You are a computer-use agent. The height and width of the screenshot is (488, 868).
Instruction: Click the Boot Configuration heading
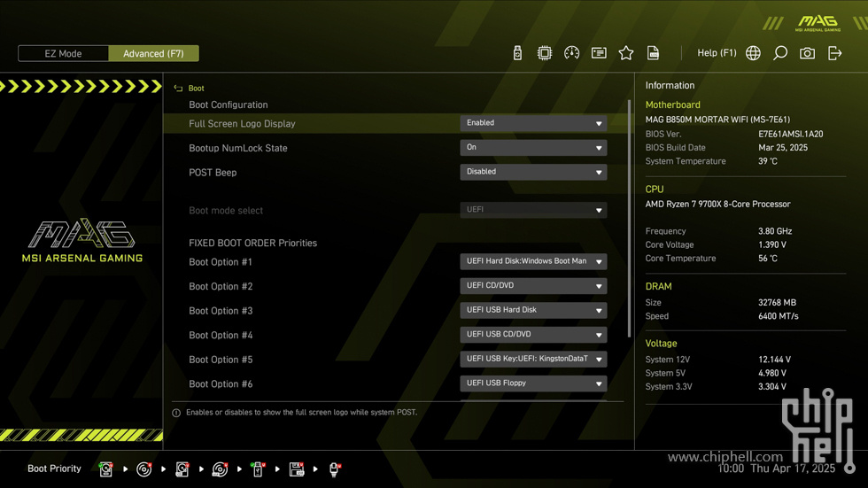coord(229,105)
